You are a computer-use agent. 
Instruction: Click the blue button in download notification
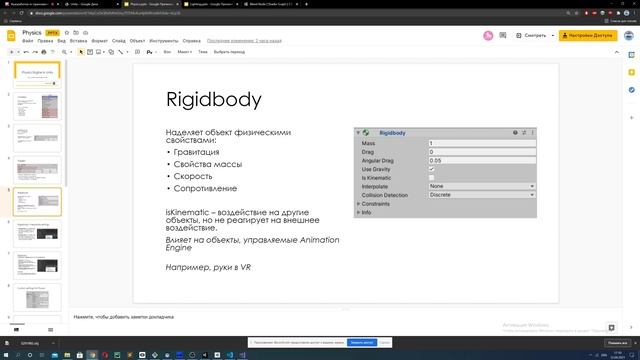click(362, 342)
